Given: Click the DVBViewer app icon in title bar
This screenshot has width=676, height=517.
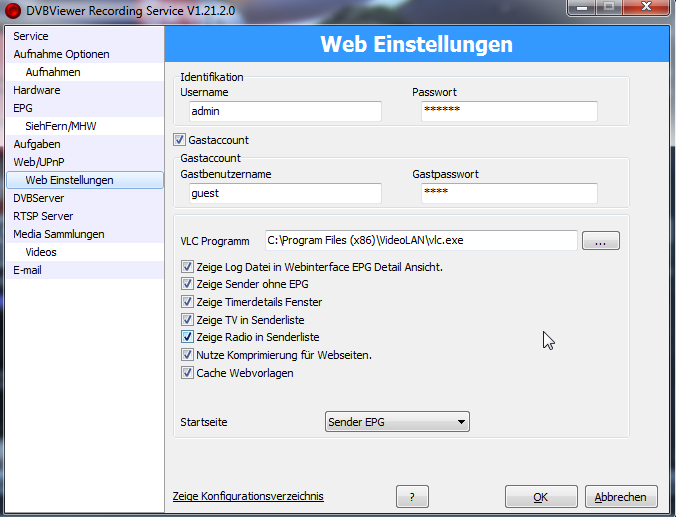Looking at the screenshot, I should [13, 9].
